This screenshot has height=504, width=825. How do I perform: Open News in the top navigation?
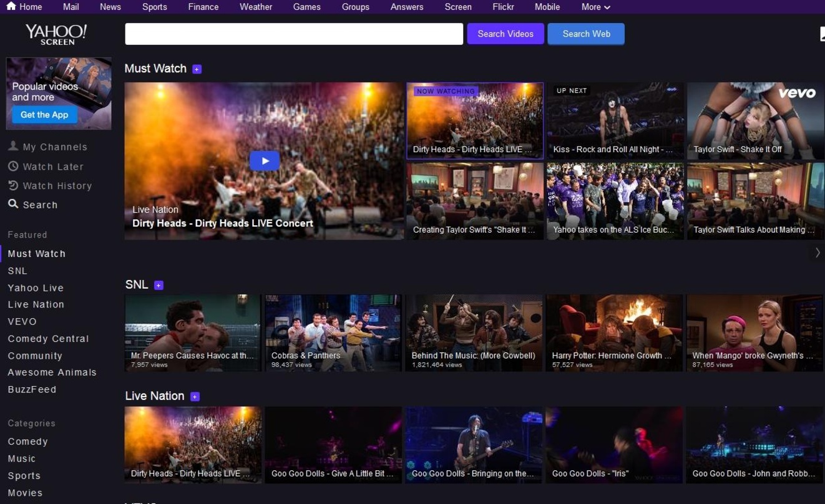[x=110, y=7]
